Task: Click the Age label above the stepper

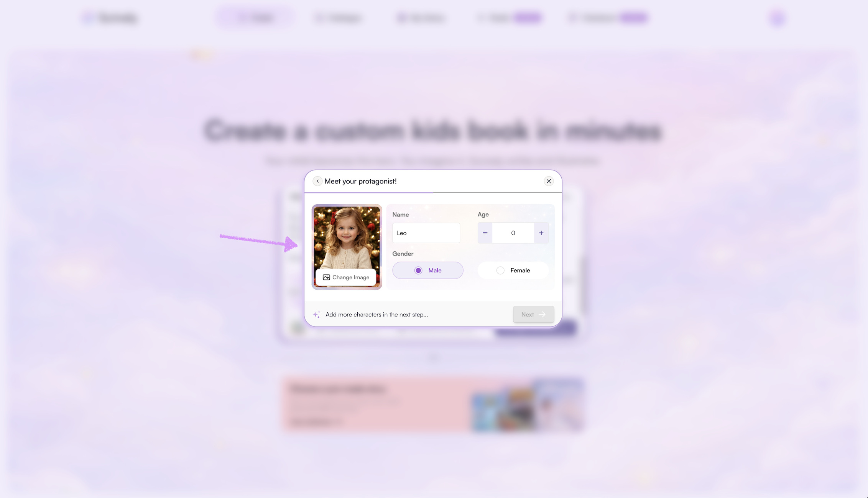Action: pos(483,215)
